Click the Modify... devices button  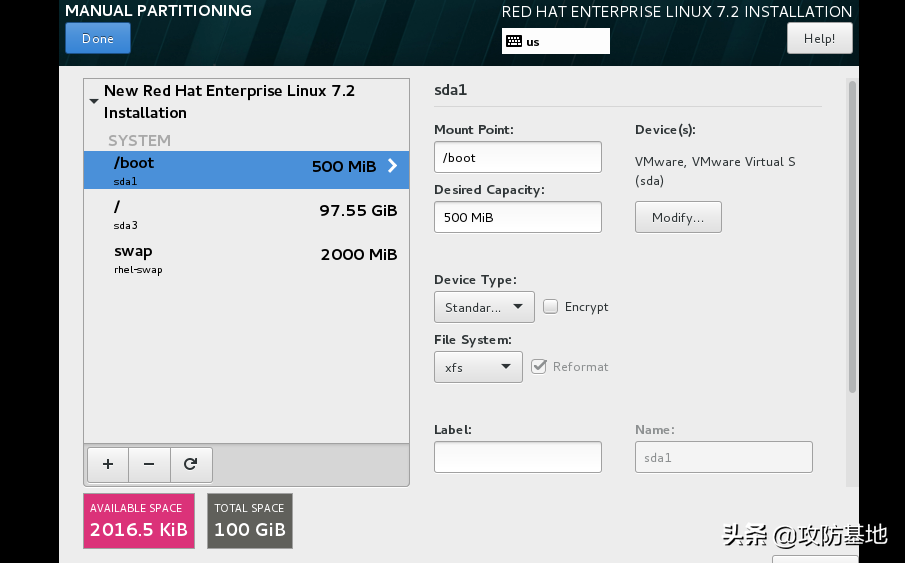point(678,217)
